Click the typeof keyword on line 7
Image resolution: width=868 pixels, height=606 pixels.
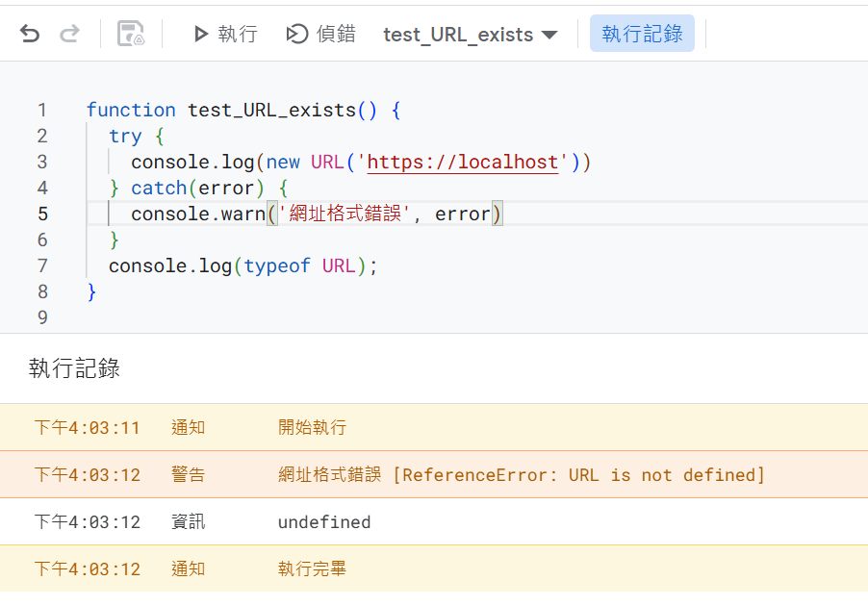click(277, 266)
